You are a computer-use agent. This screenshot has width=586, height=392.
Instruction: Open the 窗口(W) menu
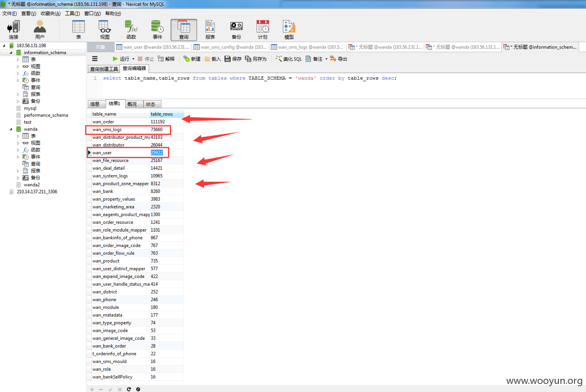pyautogui.click(x=93, y=14)
